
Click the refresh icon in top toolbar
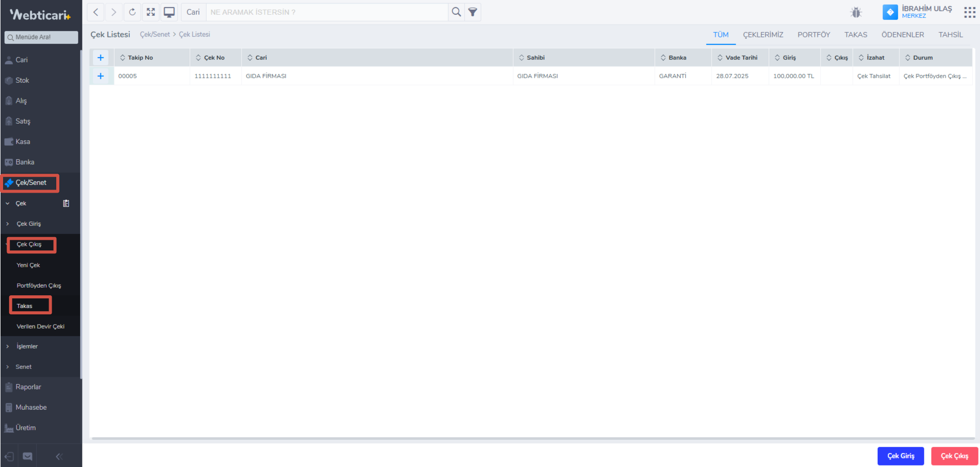pos(132,12)
